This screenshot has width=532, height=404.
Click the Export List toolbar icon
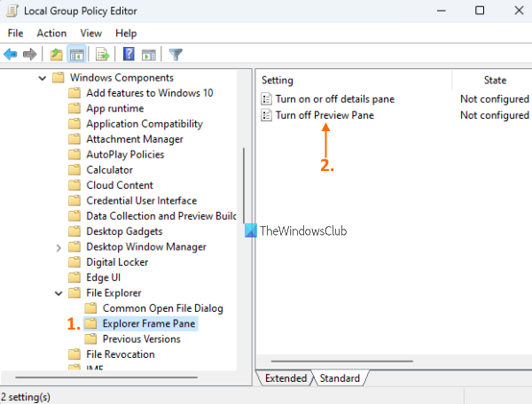(103, 54)
